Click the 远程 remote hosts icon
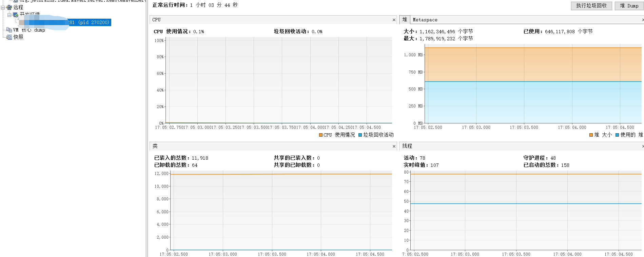Image resolution: width=644 pixels, height=257 pixels. (x=9, y=7)
